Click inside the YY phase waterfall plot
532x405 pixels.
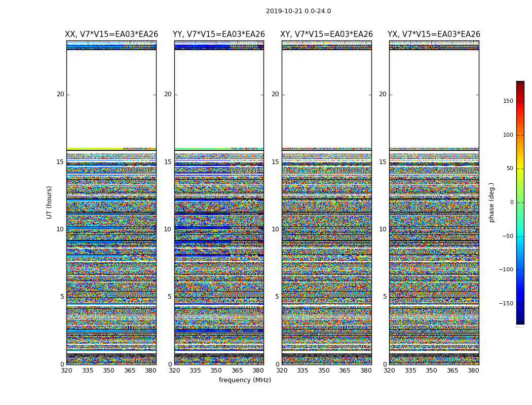219,202
